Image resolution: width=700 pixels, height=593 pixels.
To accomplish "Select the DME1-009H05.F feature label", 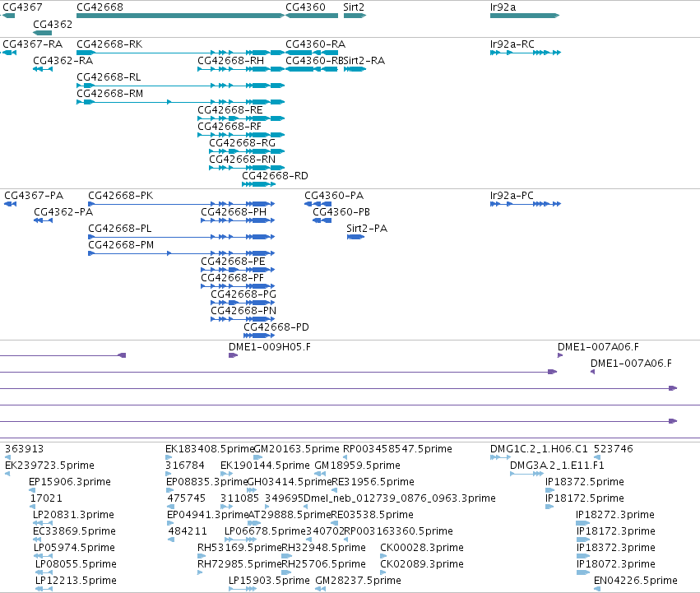I will point(270,347).
